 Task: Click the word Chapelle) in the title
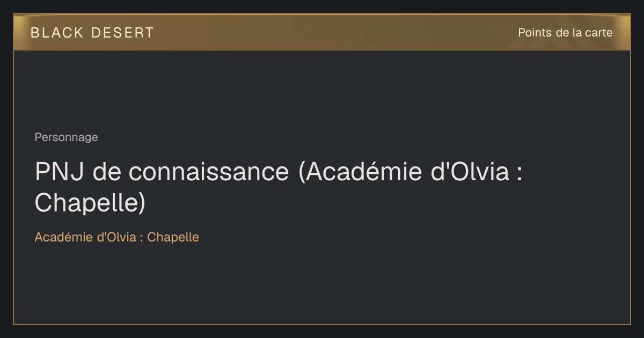point(90,203)
